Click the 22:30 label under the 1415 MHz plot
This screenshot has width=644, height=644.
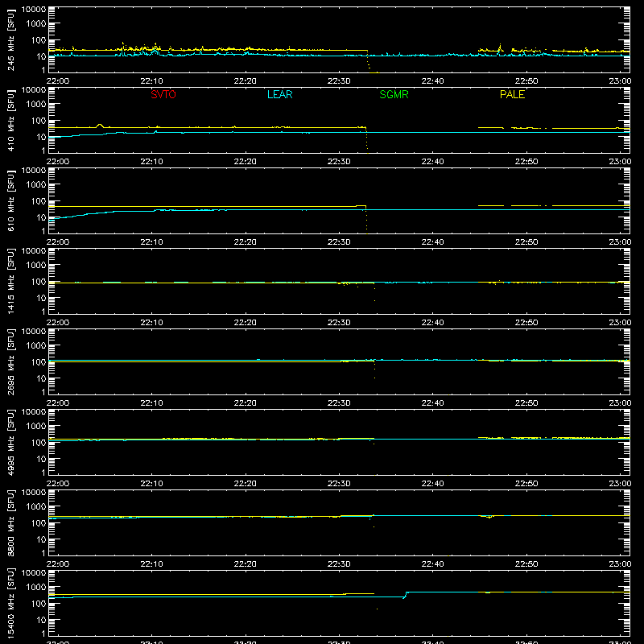pyautogui.click(x=339, y=323)
